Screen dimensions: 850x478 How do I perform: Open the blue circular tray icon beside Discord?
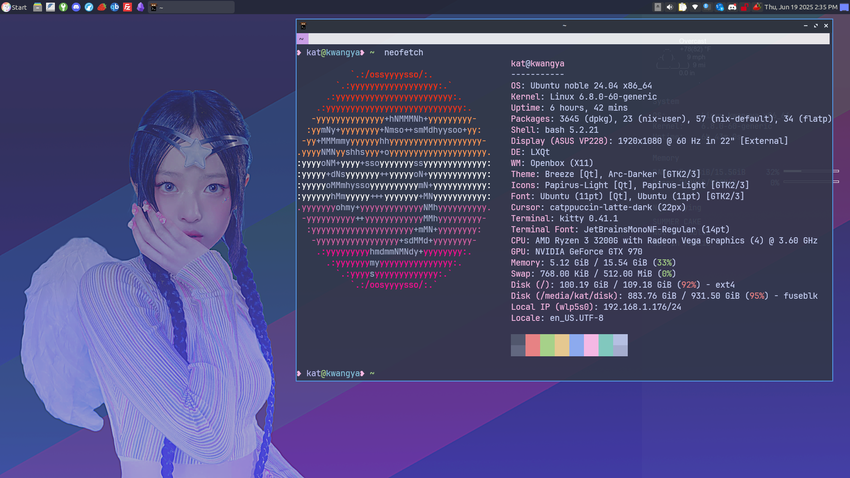(719, 7)
